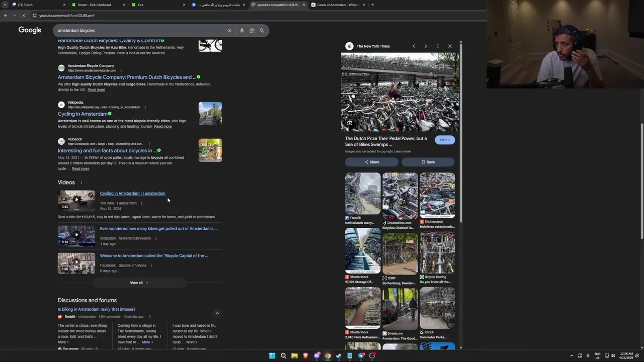Expand Read more on Wikipedia snippet
The width and height of the screenshot is (644, 362).
click(163, 127)
